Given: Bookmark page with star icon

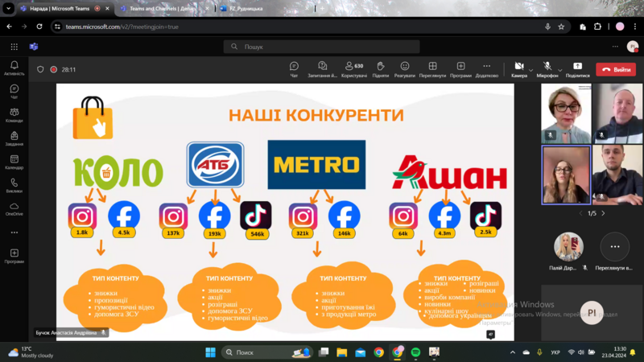Looking at the screenshot, I should 561,27.
